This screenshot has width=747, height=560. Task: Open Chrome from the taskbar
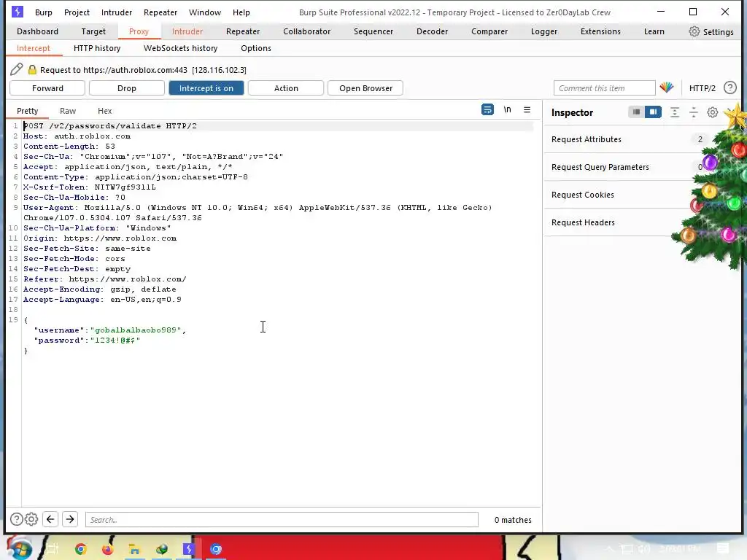(80, 549)
